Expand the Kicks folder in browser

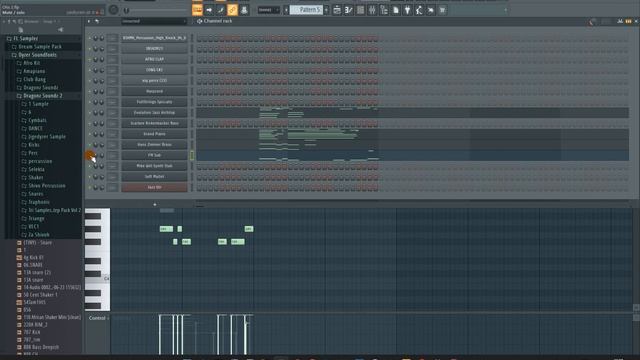(34, 144)
